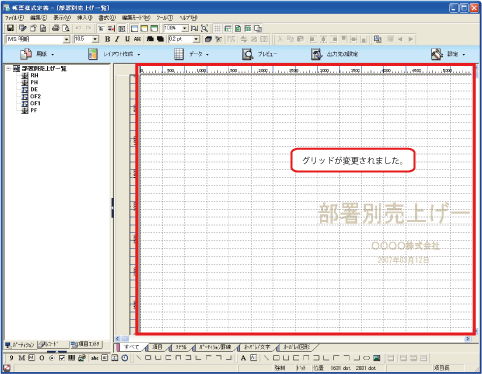Select the checkbox item tool

(x=62, y=358)
